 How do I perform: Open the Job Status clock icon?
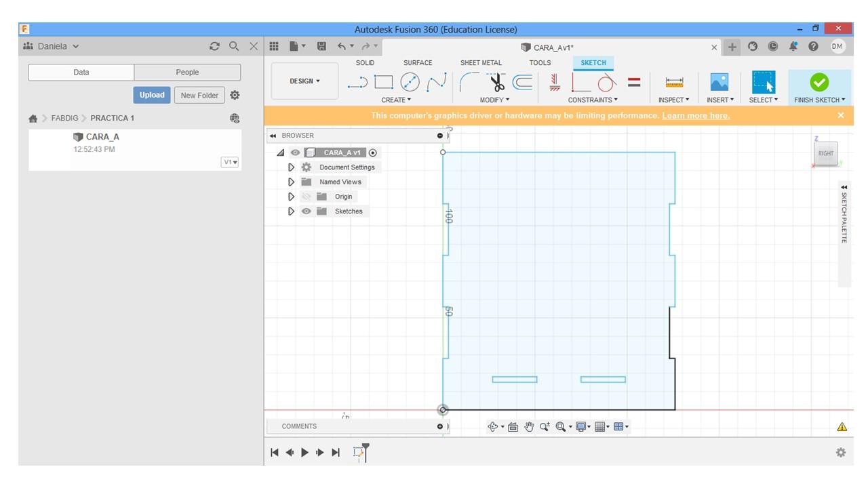[x=773, y=47]
